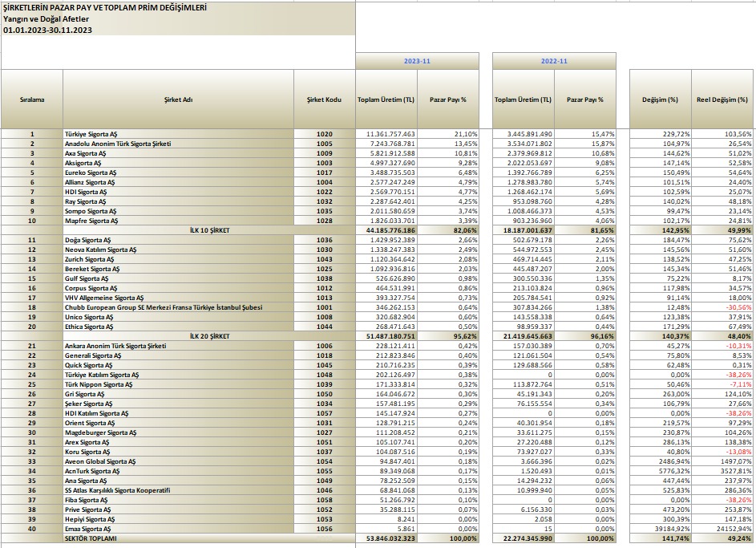Click the '44.185.776.186' subtotal value

tap(386, 230)
